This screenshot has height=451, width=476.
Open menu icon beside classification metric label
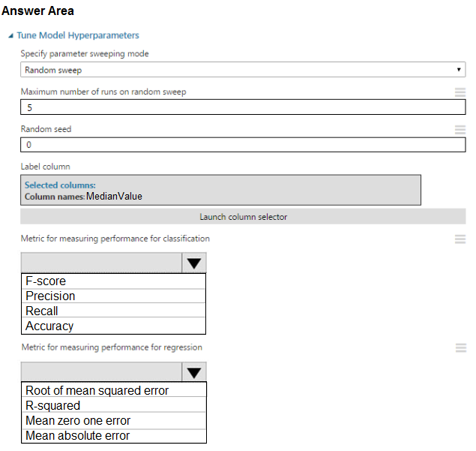coord(460,239)
